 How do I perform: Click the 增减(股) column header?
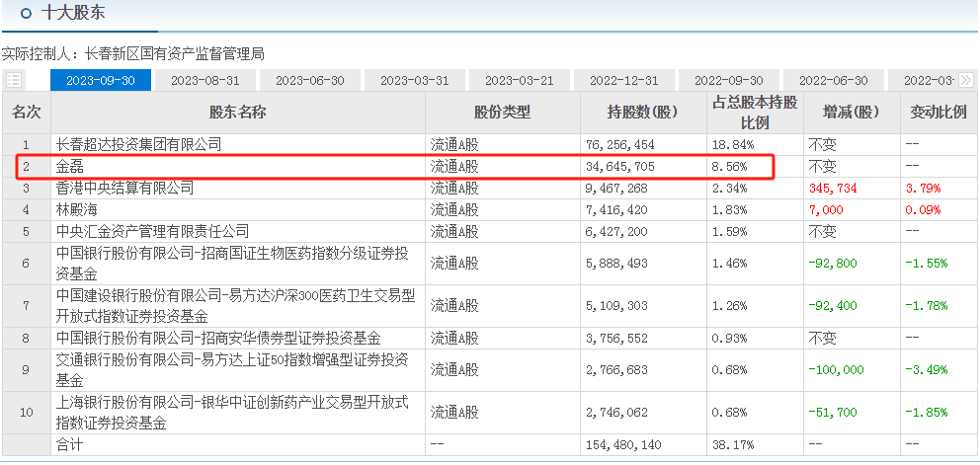tap(852, 113)
